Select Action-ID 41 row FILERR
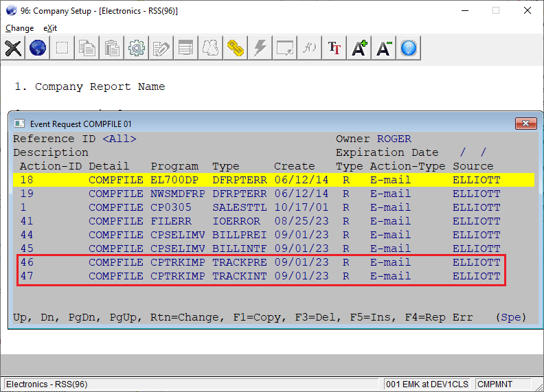The width and height of the screenshot is (544, 392). (273, 221)
